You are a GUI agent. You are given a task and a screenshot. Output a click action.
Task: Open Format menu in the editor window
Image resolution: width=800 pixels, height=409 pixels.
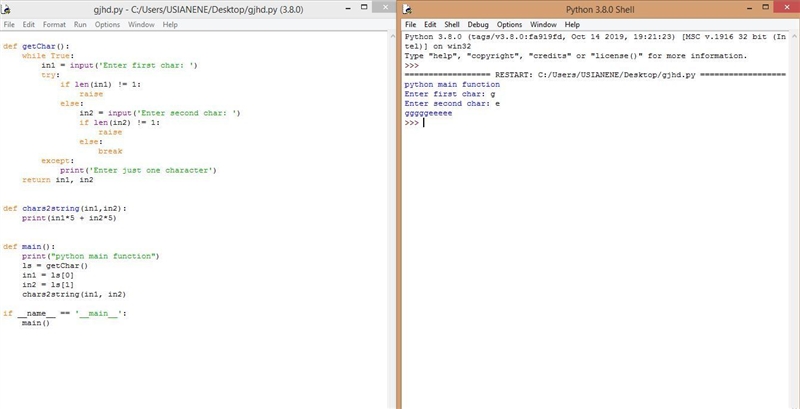point(54,24)
